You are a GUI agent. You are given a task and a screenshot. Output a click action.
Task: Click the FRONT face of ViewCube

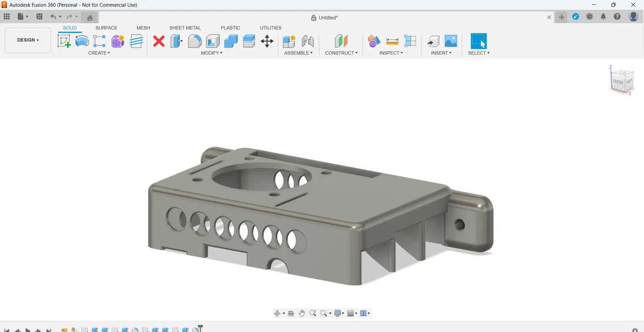(x=618, y=82)
